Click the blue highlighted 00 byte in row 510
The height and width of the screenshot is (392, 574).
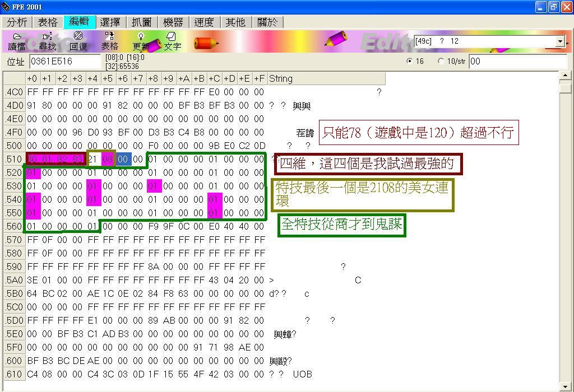(123, 159)
